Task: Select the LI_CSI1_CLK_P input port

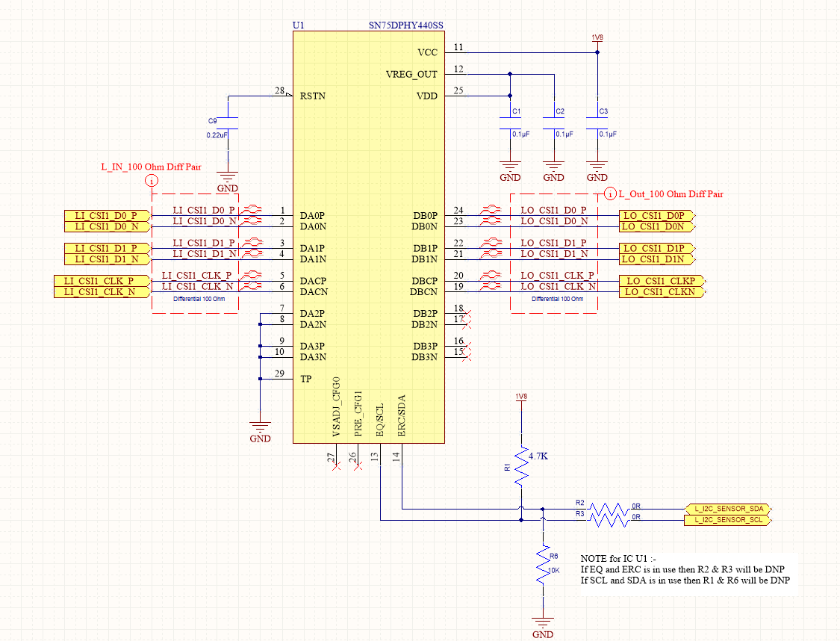Action: coord(102,281)
